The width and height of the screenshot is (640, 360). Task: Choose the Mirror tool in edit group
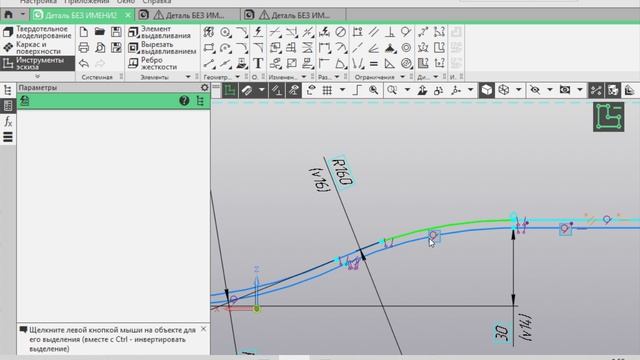[307, 48]
